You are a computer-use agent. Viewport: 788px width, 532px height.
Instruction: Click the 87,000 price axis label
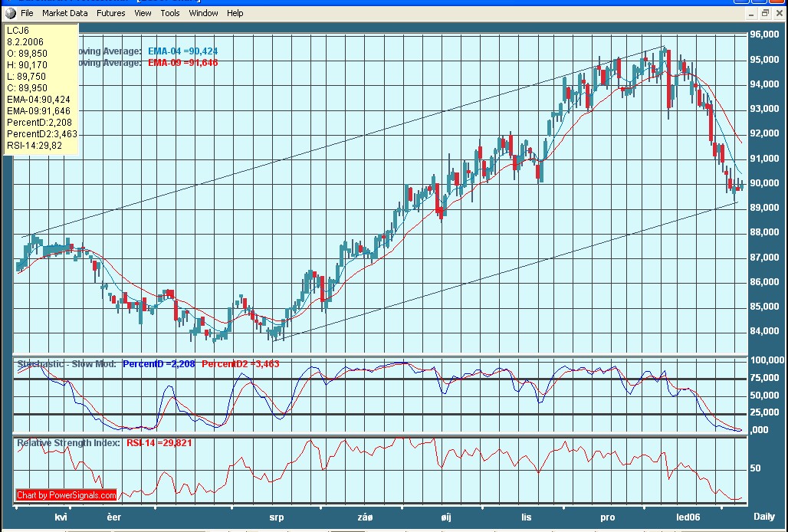point(764,258)
